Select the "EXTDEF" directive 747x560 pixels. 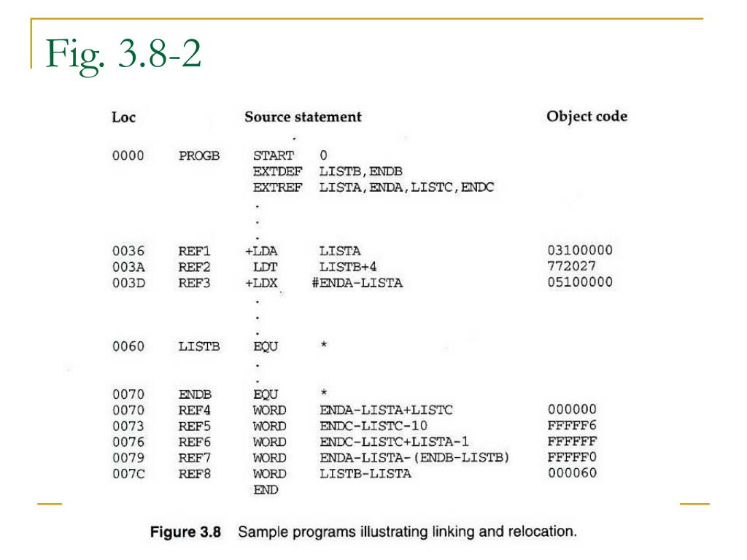(278, 171)
